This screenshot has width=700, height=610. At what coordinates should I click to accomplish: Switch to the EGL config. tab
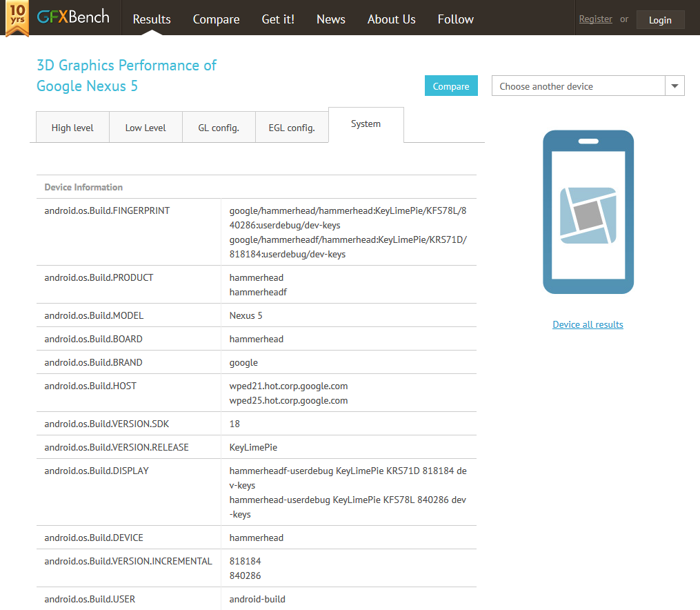click(292, 128)
